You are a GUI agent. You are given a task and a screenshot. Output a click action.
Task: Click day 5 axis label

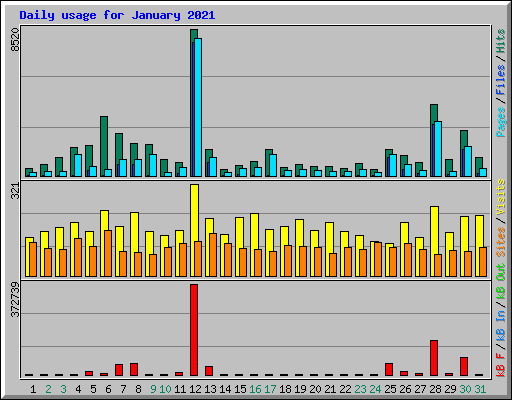(x=93, y=389)
